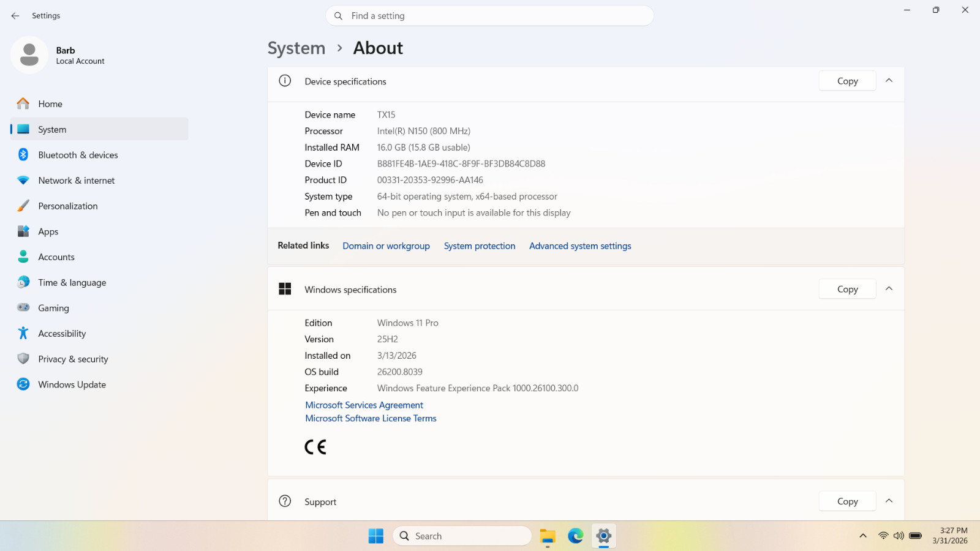This screenshot has width=980, height=551.
Task: Click the Accessibility figure icon
Action: point(23,334)
